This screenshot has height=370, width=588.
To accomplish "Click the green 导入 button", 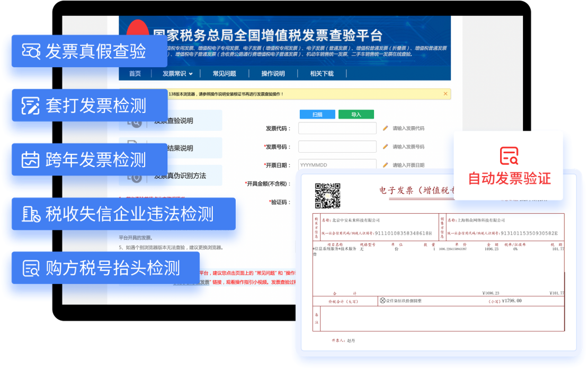I will (356, 114).
